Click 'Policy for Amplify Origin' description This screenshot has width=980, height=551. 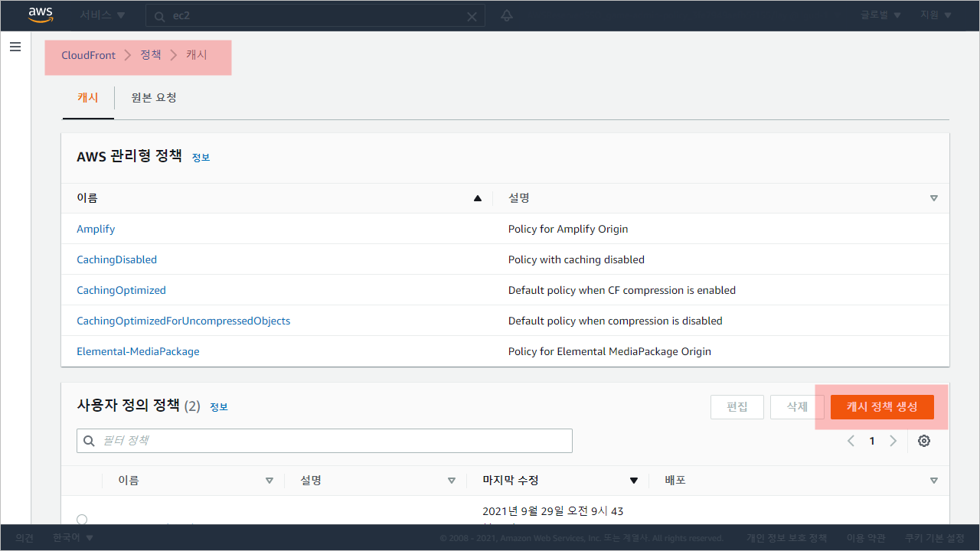point(568,229)
